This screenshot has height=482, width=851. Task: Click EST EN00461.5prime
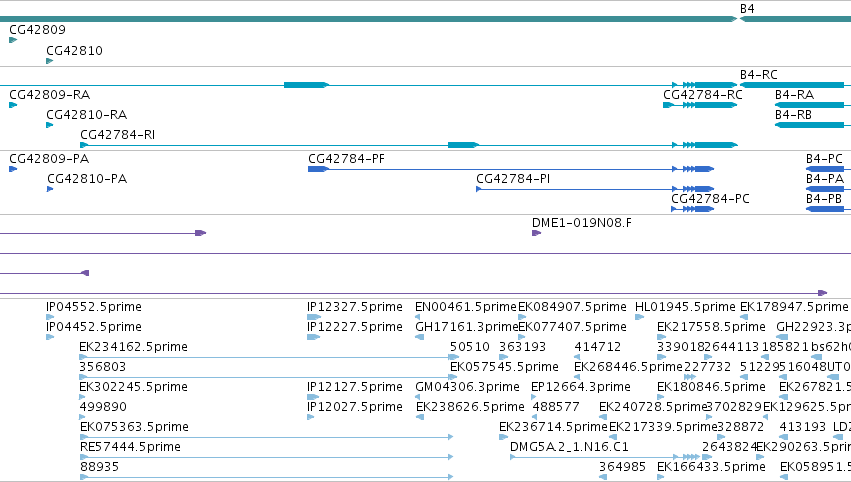[466, 307]
